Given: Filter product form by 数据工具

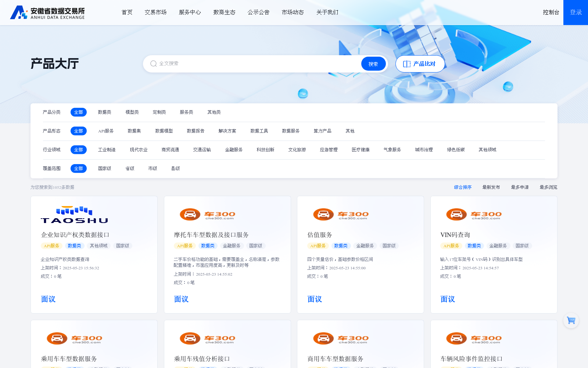Looking at the screenshot, I should pyautogui.click(x=259, y=131).
